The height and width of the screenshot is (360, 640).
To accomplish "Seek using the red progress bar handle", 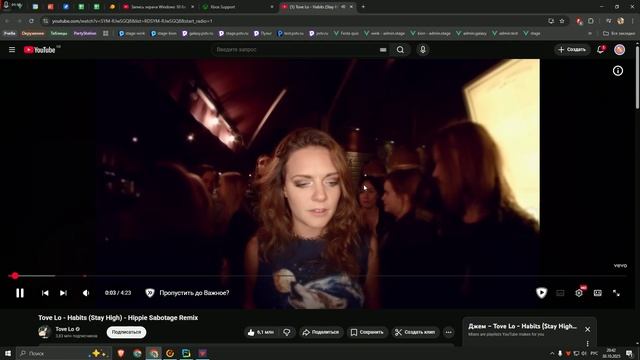I will pos(15,276).
